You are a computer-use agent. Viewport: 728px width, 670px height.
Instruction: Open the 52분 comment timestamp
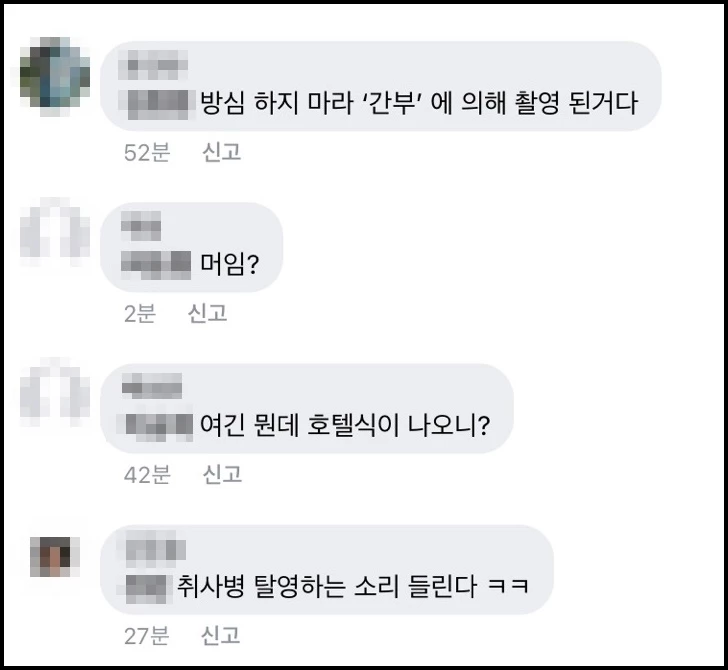147,152
